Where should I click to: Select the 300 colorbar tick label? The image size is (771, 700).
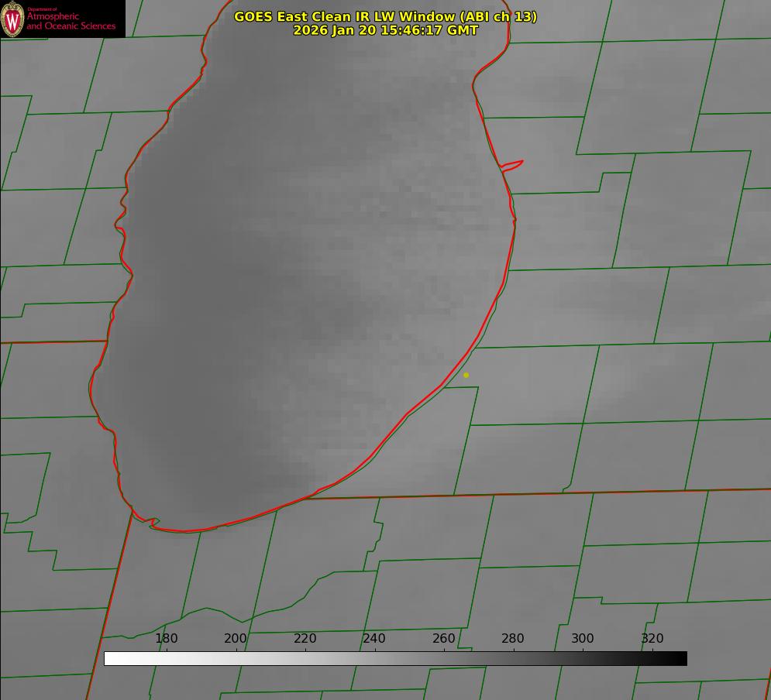pyautogui.click(x=583, y=638)
